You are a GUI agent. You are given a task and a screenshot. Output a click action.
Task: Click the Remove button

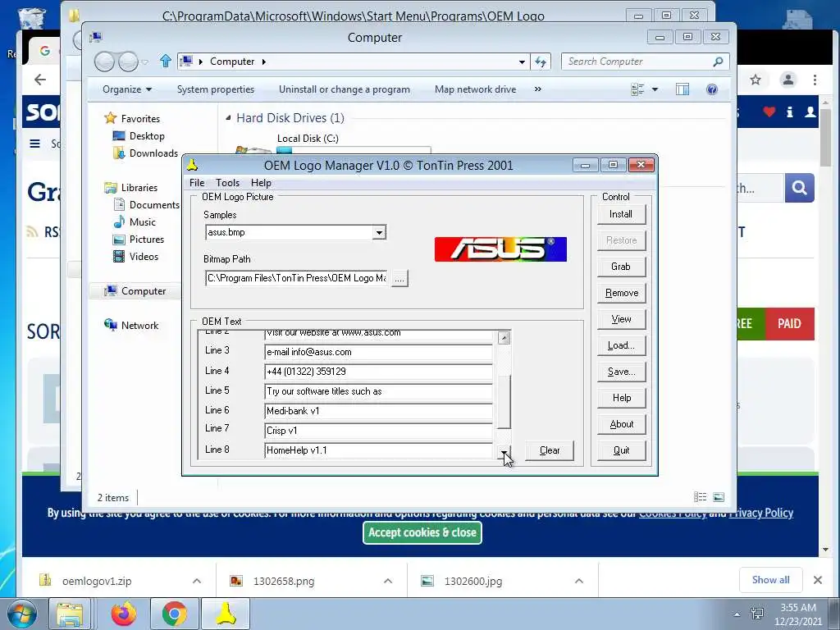(x=621, y=293)
